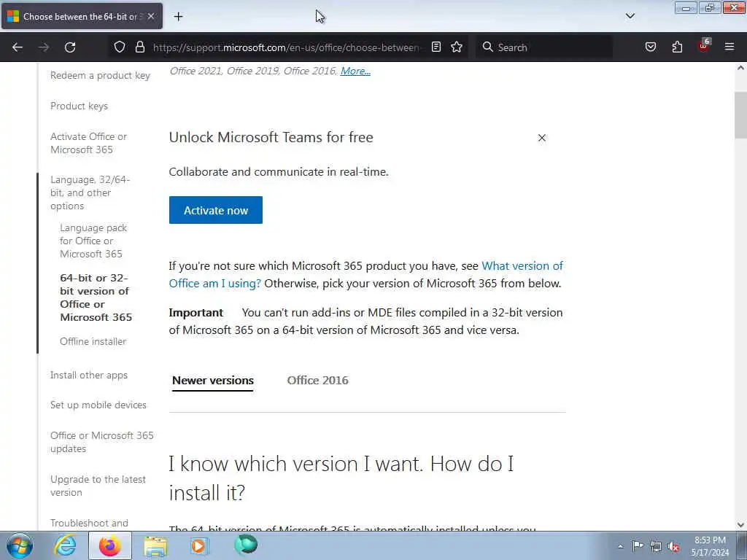The height and width of the screenshot is (560, 747).
Task: Click the address bar URL field
Action: click(x=286, y=47)
